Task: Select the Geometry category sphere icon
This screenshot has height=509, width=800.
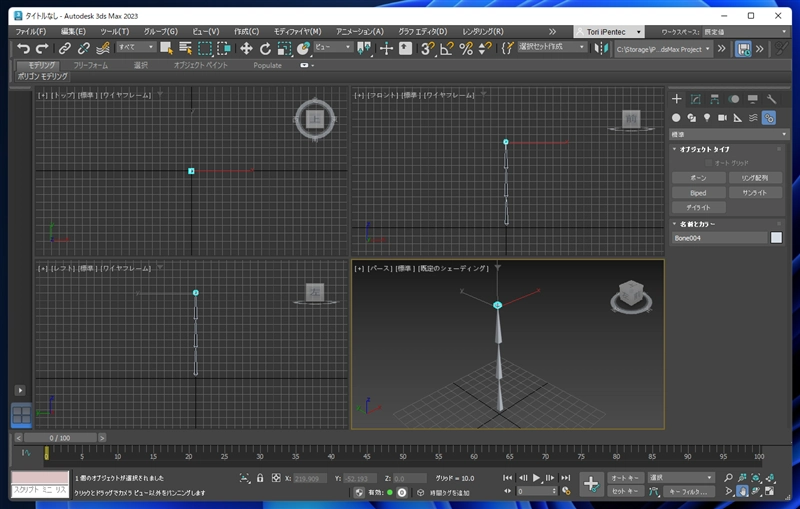Action: click(676, 118)
